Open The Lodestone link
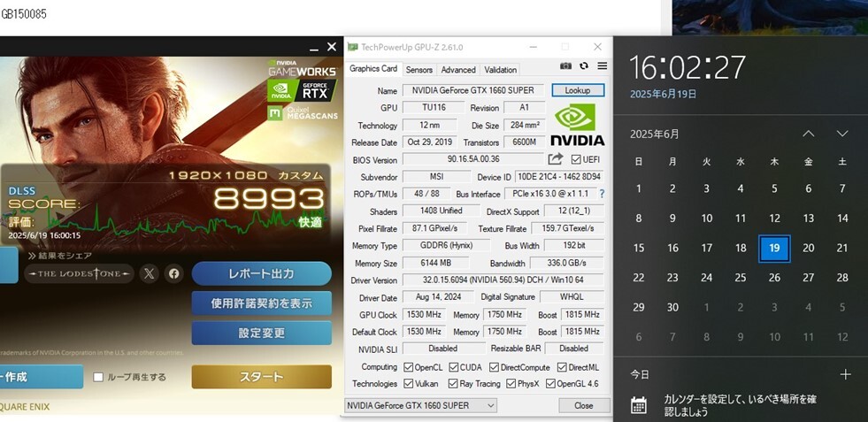Image resolution: width=868 pixels, height=422 pixels. coord(79,273)
